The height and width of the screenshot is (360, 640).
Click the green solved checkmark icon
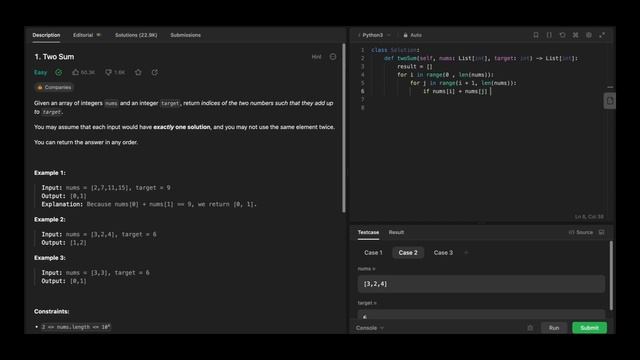tap(59, 72)
